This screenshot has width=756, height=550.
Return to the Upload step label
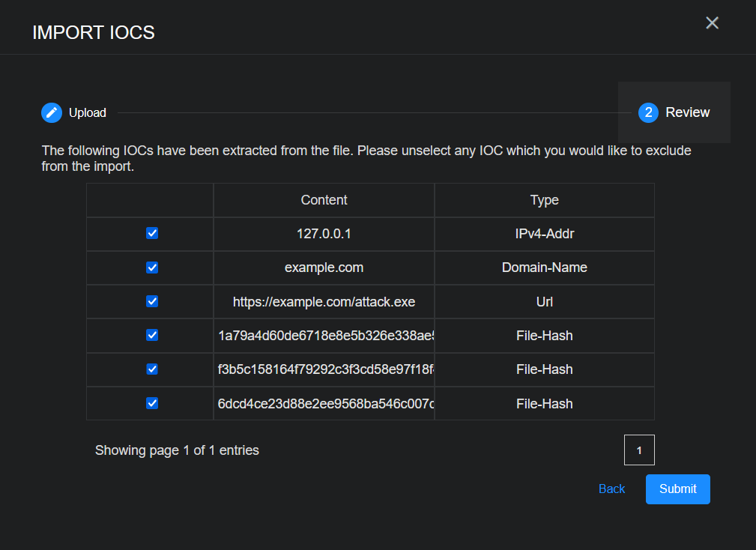(88, 112)
